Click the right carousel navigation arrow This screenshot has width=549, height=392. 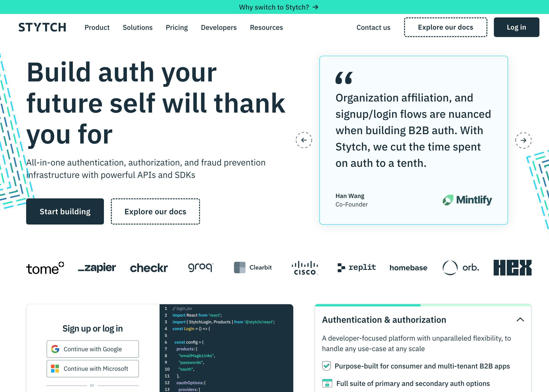pos(523,140)
